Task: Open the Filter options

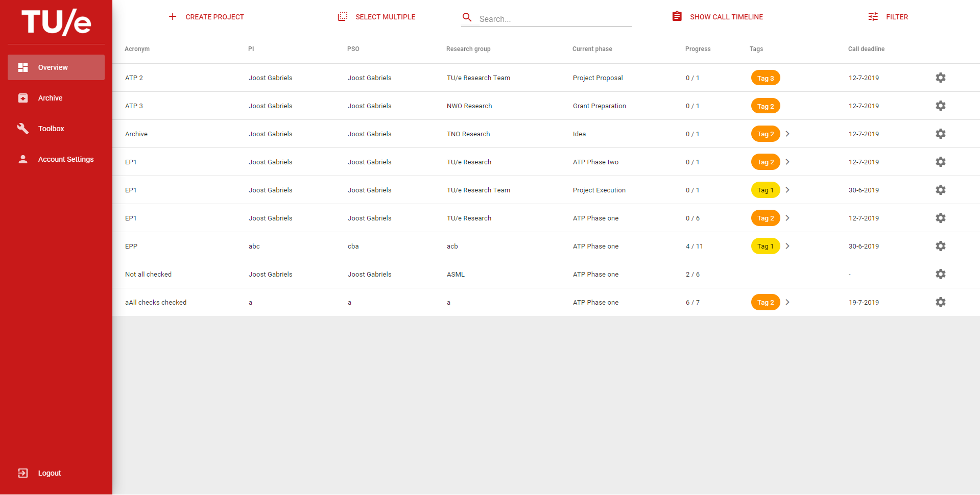Action: click(x=888, y=17)
